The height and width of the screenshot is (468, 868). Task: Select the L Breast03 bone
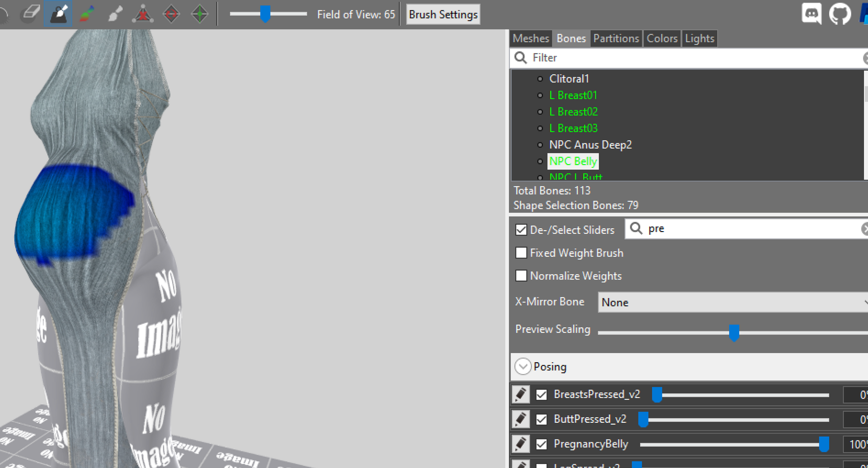(x=573, y=128)
